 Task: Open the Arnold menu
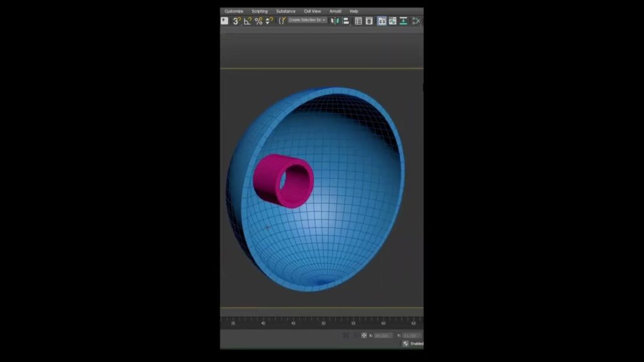(x=336, y=11)
